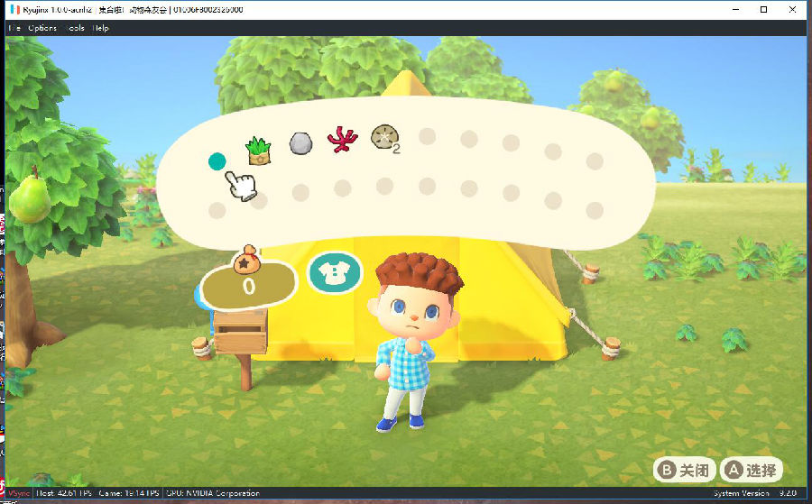Click the Ryujinx app icon in title bar
812x504 pixels.
point(15,9)
